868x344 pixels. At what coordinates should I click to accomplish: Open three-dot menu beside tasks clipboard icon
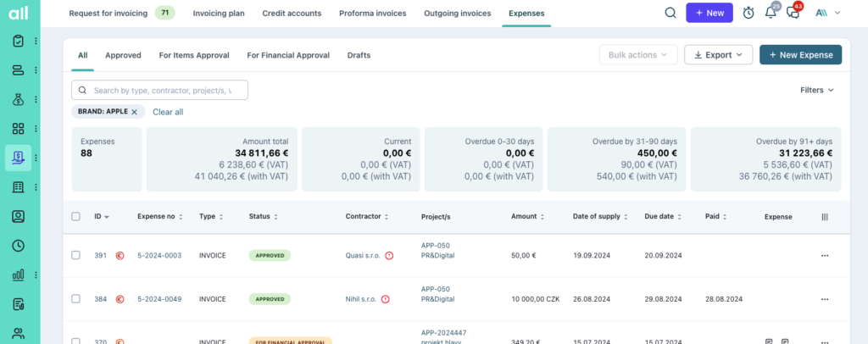[x=36, y=41]
